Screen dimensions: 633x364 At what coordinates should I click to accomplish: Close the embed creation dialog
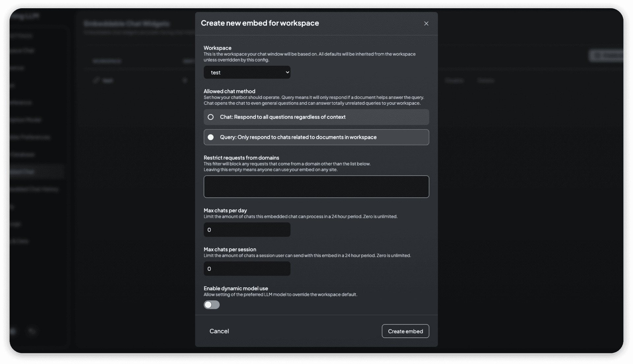(x=426, y=23)
